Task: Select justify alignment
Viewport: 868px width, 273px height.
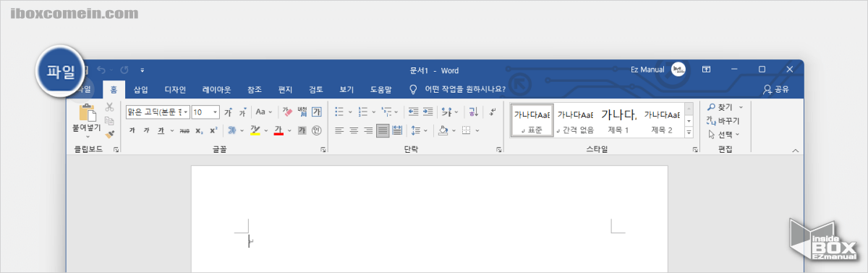Action: (383, 130)
